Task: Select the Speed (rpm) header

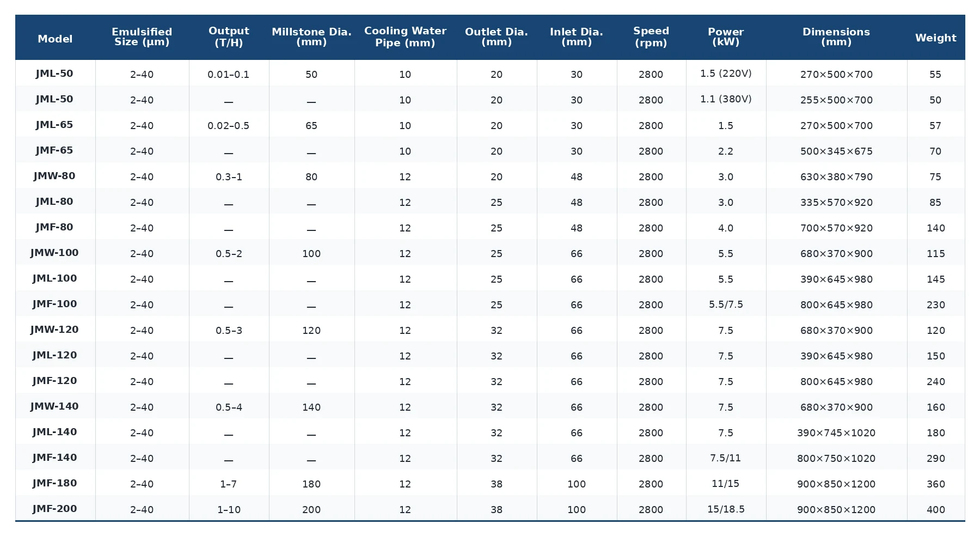Action: [x=651, y=37]
